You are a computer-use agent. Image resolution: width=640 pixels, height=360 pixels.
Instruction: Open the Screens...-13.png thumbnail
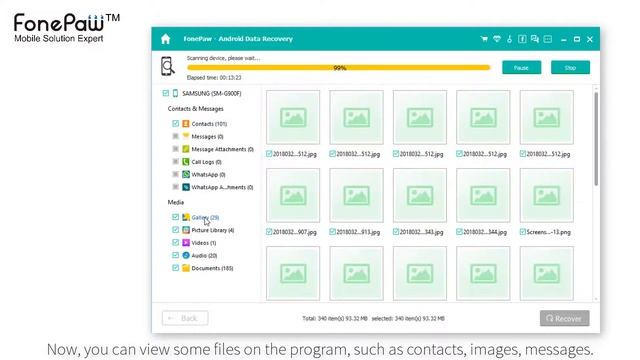click(x=547, y=196)
